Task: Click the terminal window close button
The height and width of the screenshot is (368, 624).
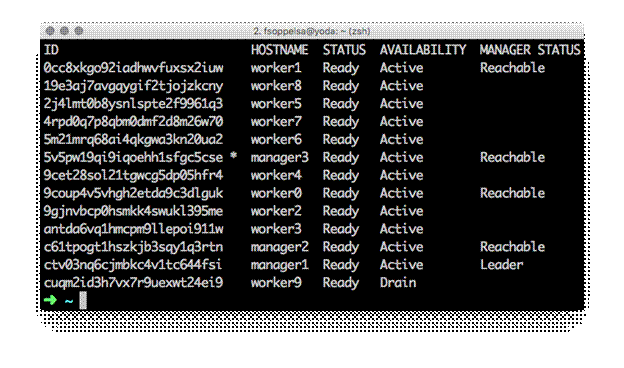Action: click(50, 31)
